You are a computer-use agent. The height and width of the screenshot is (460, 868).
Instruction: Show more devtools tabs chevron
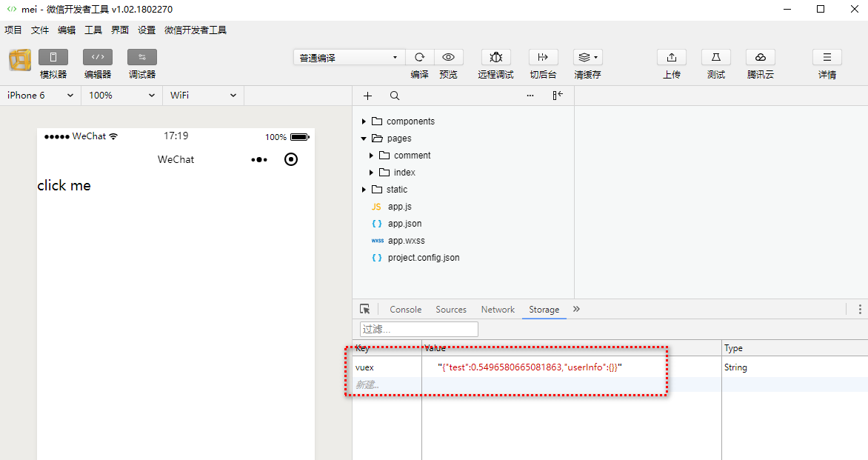click(576, 309)
